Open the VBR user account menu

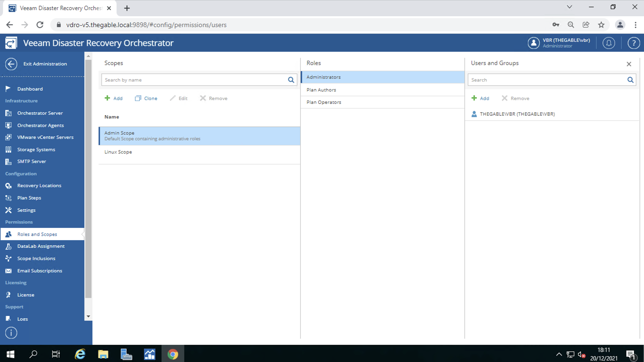pyautogui.click(x=559, y=43)
